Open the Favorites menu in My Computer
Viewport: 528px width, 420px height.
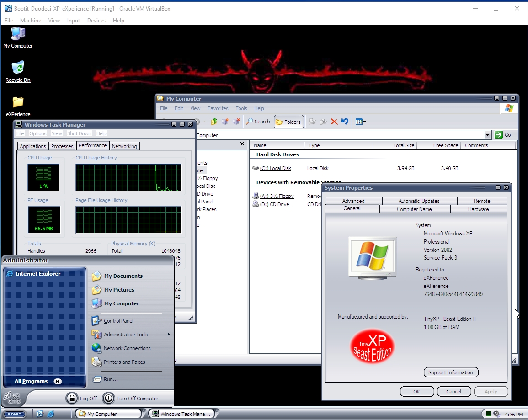pyautogui.click(x=218, y=108)
